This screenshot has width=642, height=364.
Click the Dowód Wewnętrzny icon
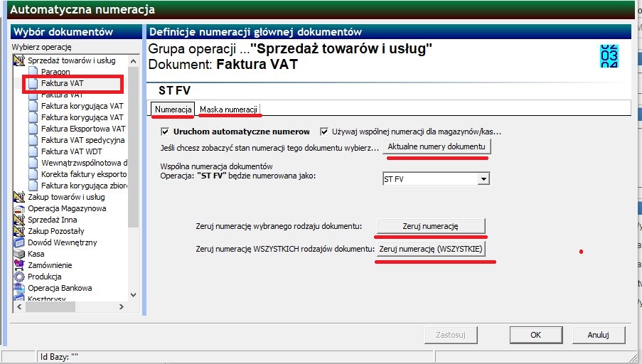[18, 242]
